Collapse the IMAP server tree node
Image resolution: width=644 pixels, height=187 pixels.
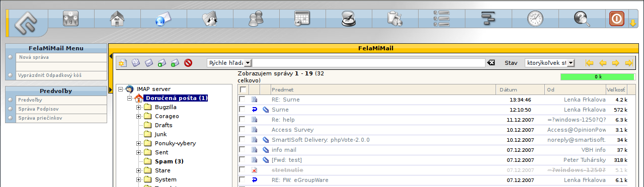[120, 89]
